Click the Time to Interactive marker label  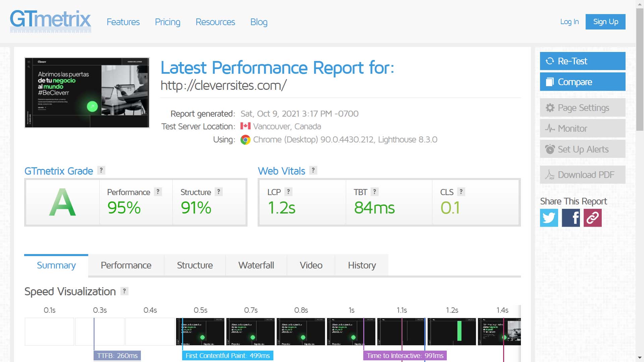tap(405, 356)
